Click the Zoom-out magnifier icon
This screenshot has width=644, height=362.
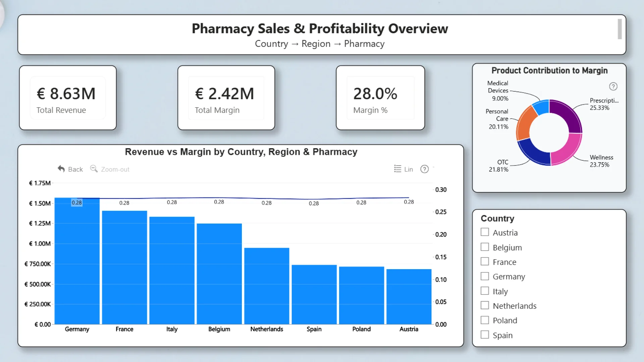point(94,169)
